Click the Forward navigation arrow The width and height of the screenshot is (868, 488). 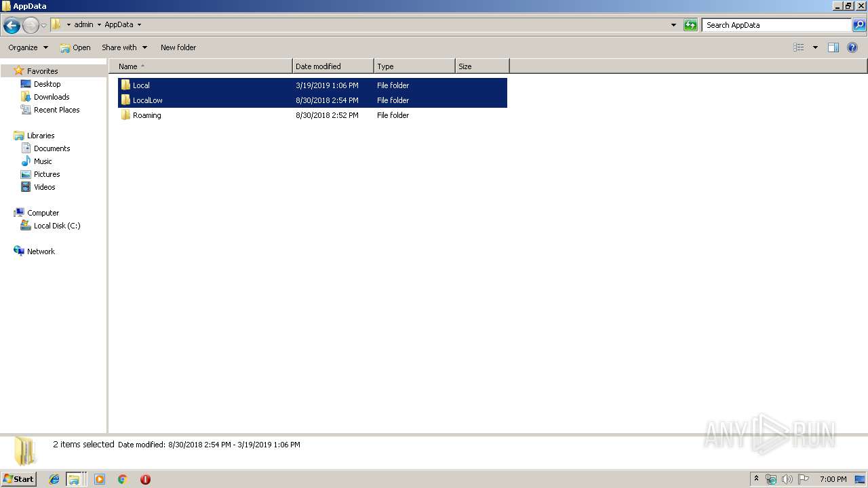[x=31, y=26]
